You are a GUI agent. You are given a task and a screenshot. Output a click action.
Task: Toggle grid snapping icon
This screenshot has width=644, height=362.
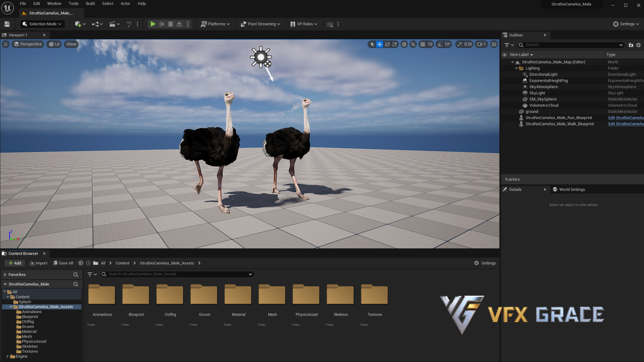[x=423, y=44]
